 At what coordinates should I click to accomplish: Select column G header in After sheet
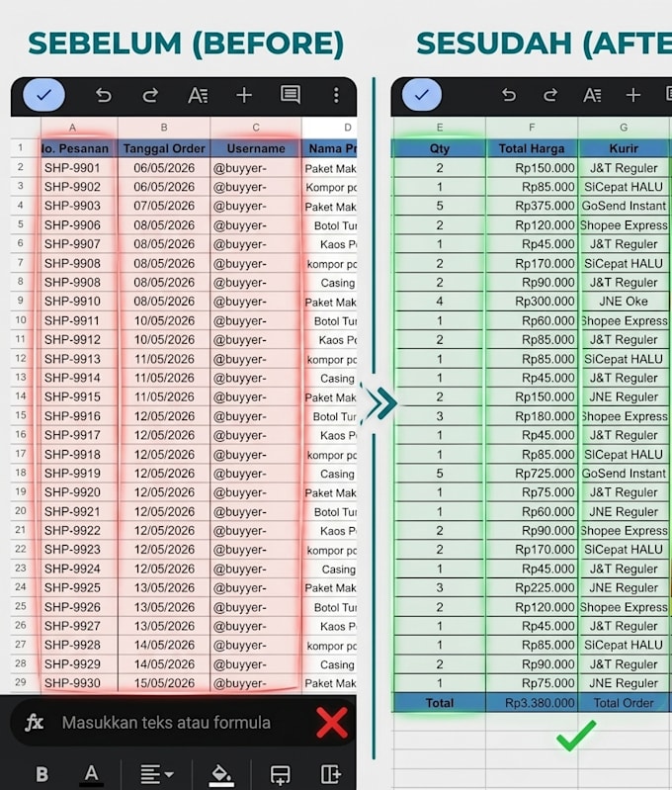624,128
